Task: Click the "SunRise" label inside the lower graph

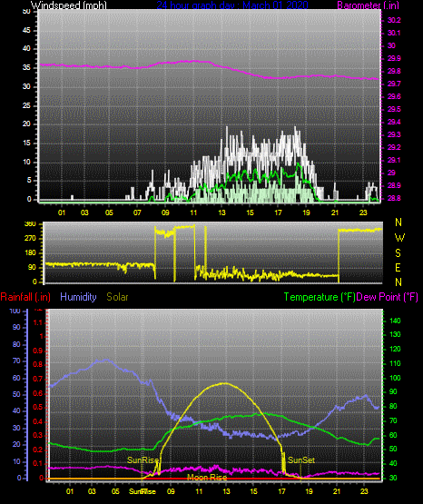Action: (x=143, y=460)
